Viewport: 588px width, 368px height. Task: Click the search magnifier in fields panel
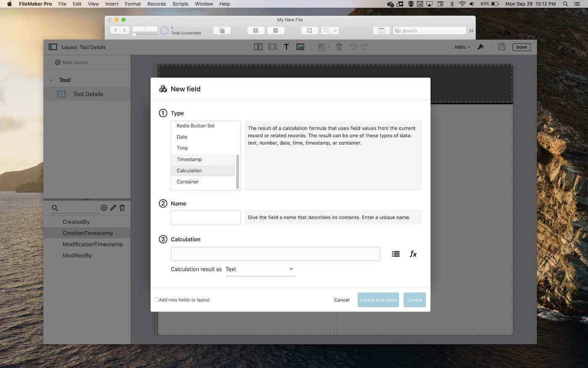click(x=55, y=208)
